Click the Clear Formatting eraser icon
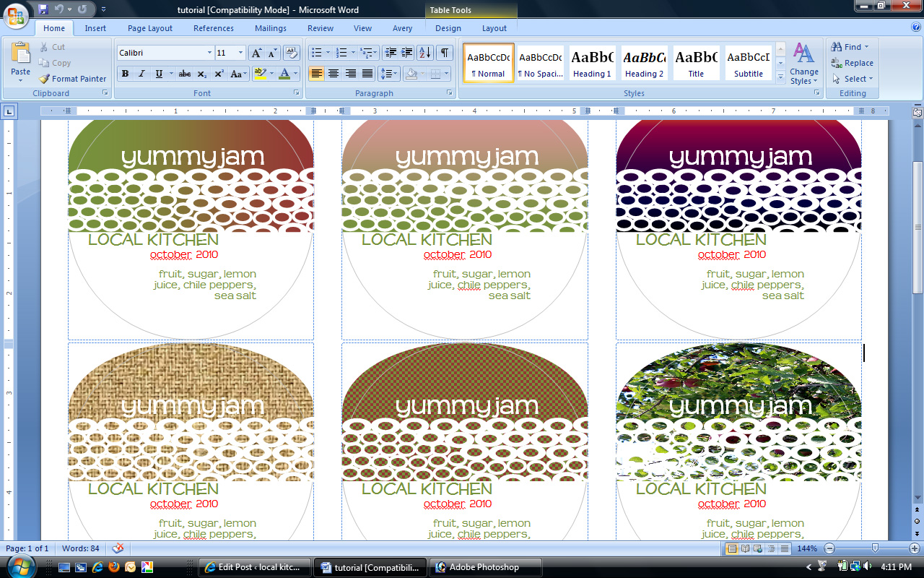This screenshot has height=578, width=924. (x=292, y=53)
